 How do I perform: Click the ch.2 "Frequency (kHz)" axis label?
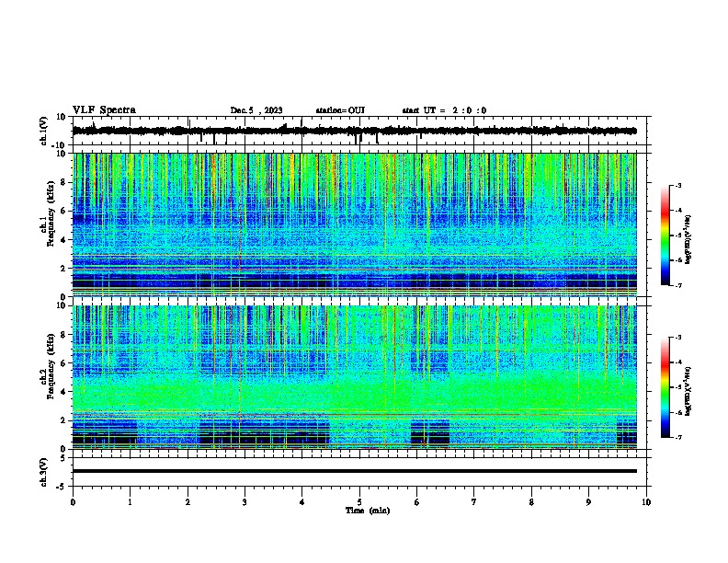51,366
